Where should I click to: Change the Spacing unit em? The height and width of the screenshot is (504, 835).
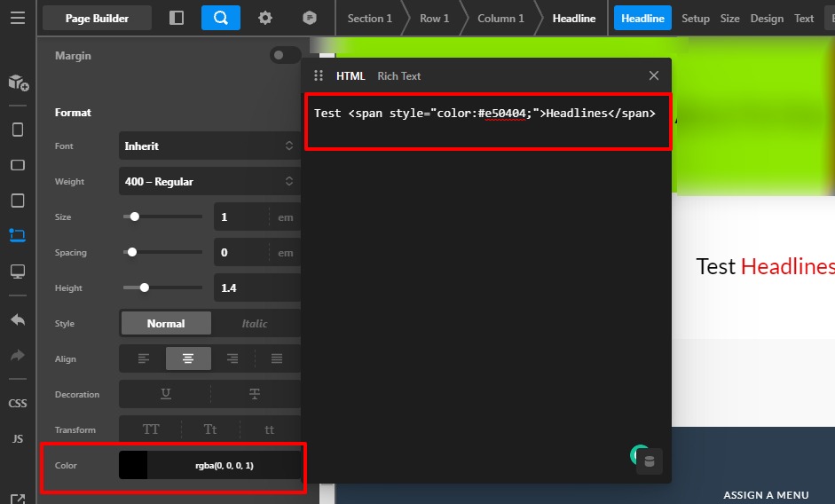point(286,253)
